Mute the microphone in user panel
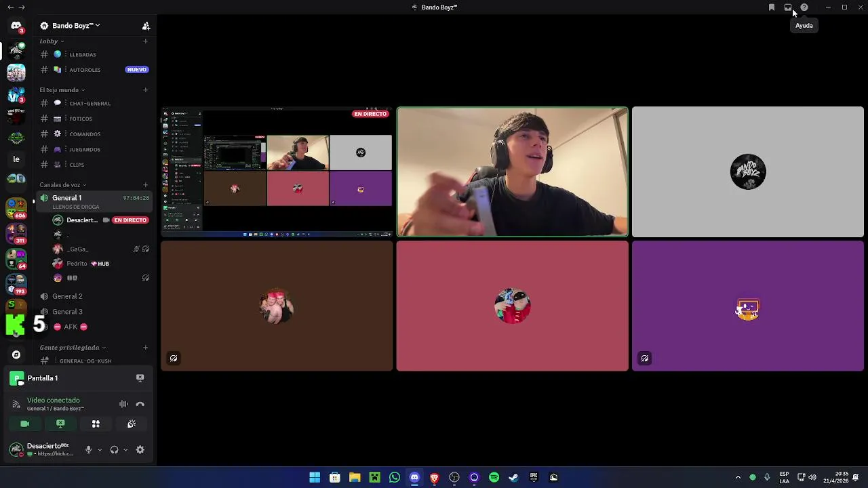 coord(88,449)
